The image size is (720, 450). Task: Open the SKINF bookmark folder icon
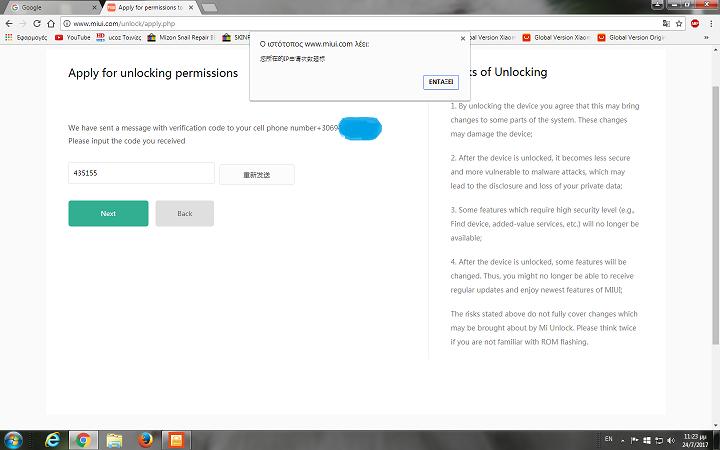pos(226,38)
